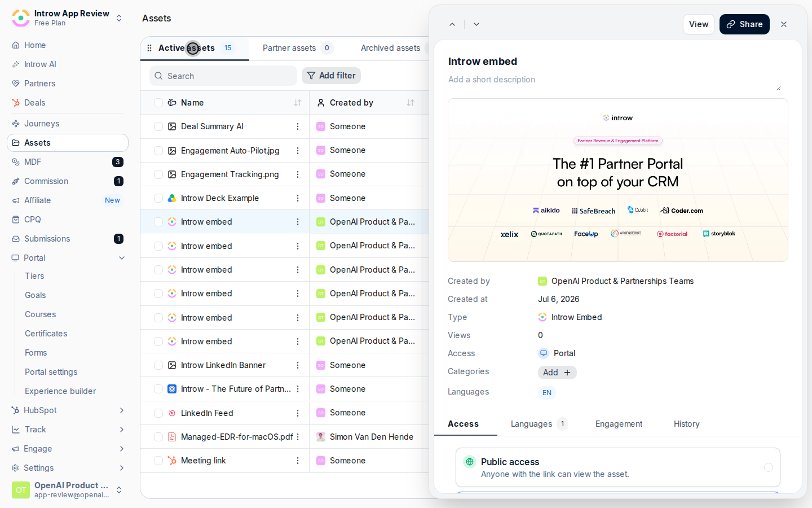Open Introw App Review workspace switcher
Image resolution: width=812 pixels, height=508 pixels.
click(x=68, y=18)
